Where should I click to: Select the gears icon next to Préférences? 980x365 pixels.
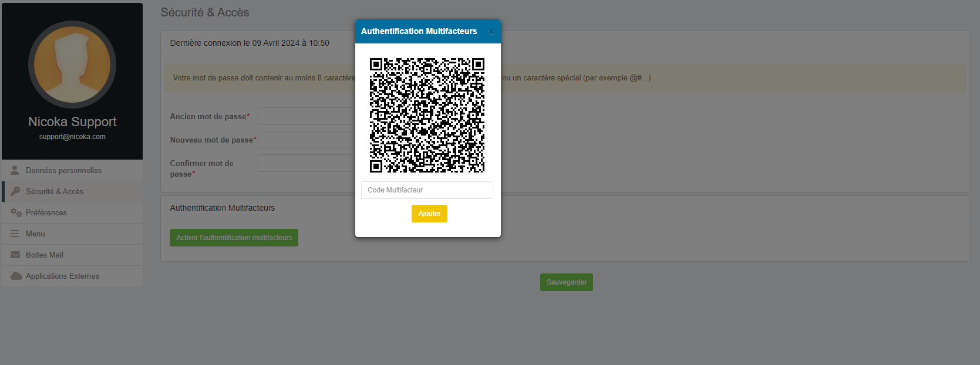coord(16,212)
